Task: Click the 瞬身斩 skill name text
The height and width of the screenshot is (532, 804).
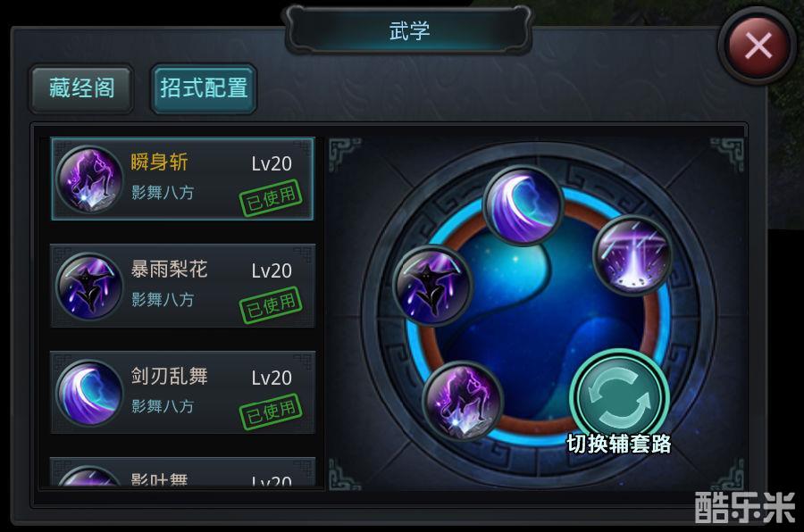Action: pos(159,162)
